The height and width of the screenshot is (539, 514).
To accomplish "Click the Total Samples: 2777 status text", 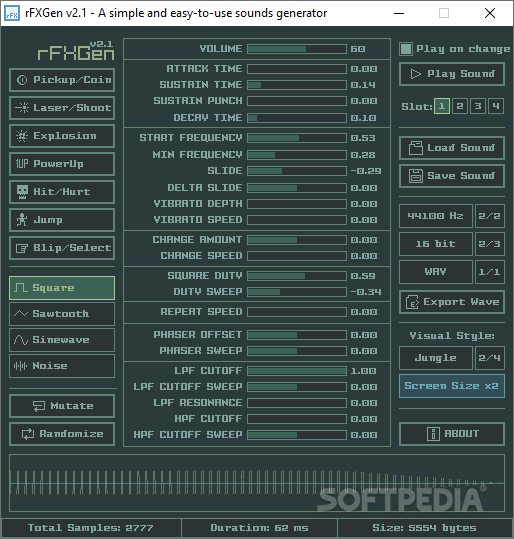I will click(x=90, y=528).
